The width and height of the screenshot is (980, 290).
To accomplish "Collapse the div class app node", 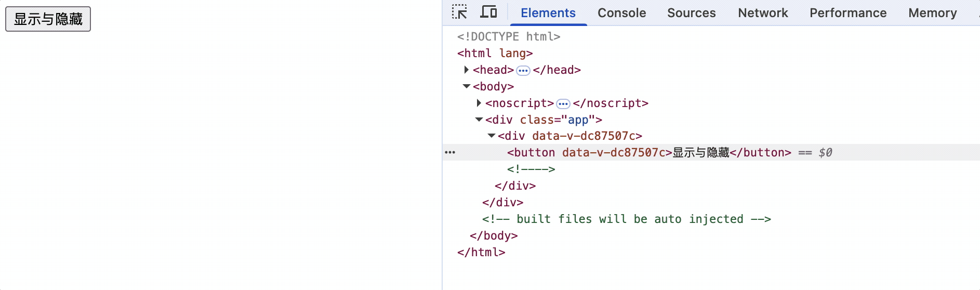I will click(x=479, y=120).
